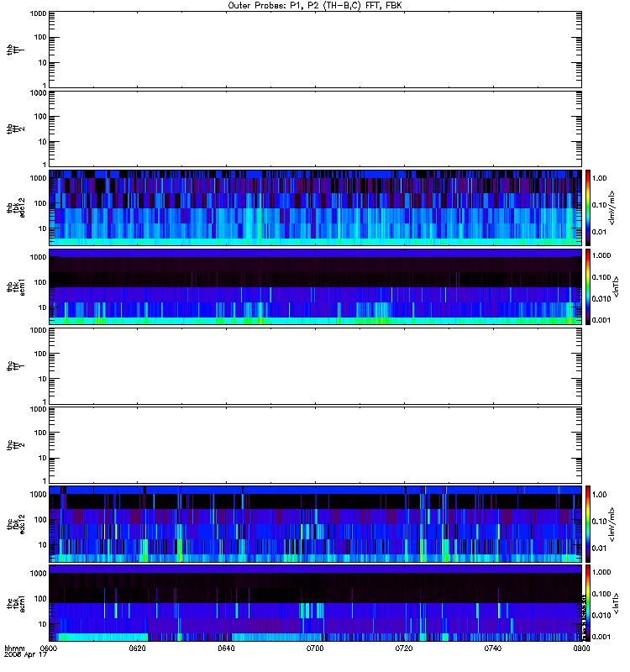
Task: Click the 10 y-tick of thb fbk edc12 panel
Action: 43,228
